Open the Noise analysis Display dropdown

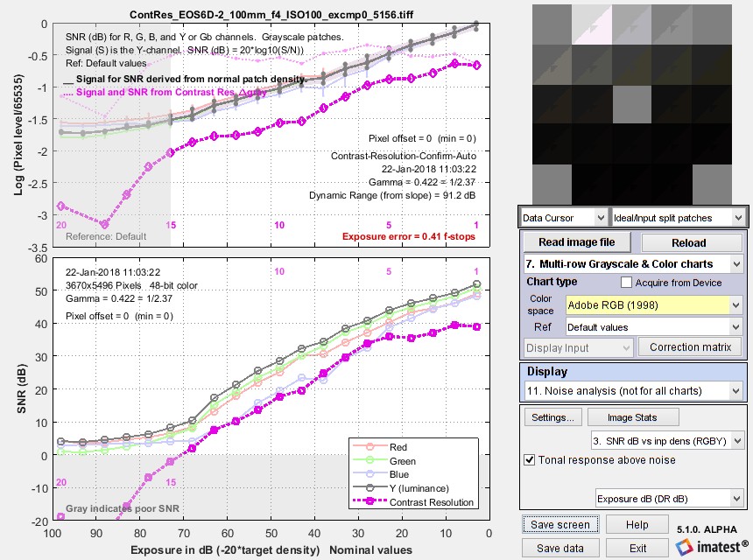point(632,390)
